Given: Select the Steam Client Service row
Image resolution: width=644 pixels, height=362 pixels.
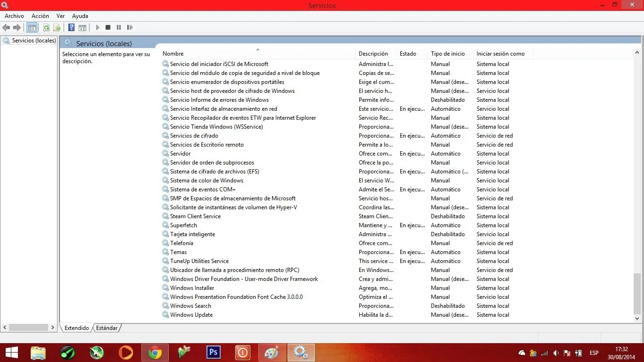Looking at the screenshot, I should tap(347, 216).
